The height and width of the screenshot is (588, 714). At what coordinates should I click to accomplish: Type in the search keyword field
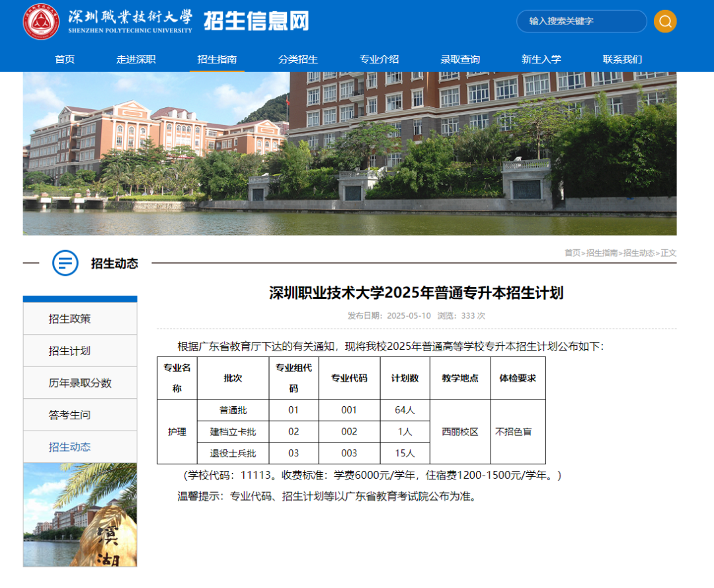[x=580, y=21]
